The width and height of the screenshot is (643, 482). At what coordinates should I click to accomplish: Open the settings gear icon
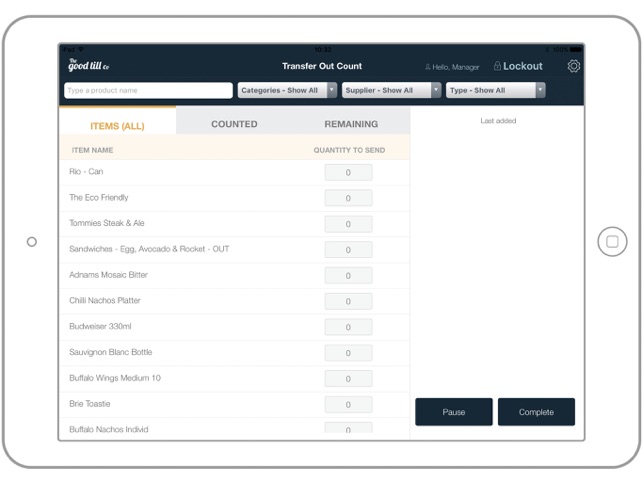tap(573, 66)
